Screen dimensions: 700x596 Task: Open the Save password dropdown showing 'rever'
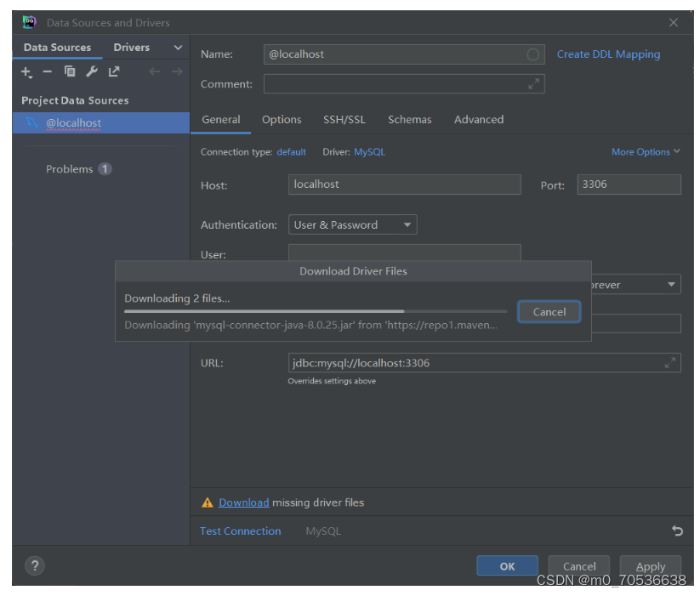pos(635,284)
